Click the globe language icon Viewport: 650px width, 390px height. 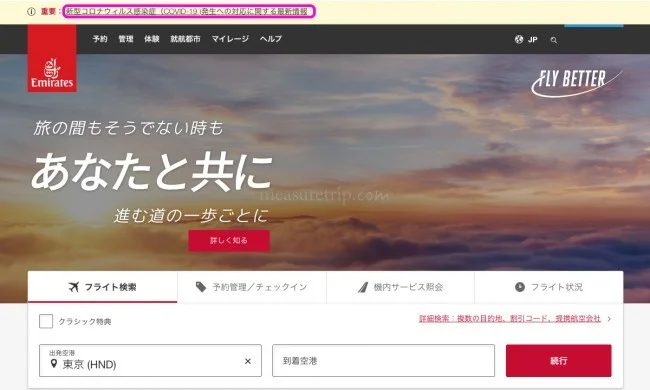pyautogui.click(x=519, y=39)
